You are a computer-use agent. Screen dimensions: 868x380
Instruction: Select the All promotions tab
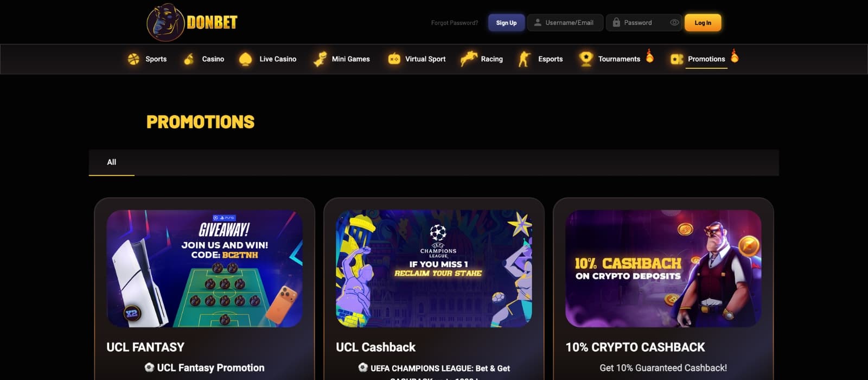(x=112, y=162)
